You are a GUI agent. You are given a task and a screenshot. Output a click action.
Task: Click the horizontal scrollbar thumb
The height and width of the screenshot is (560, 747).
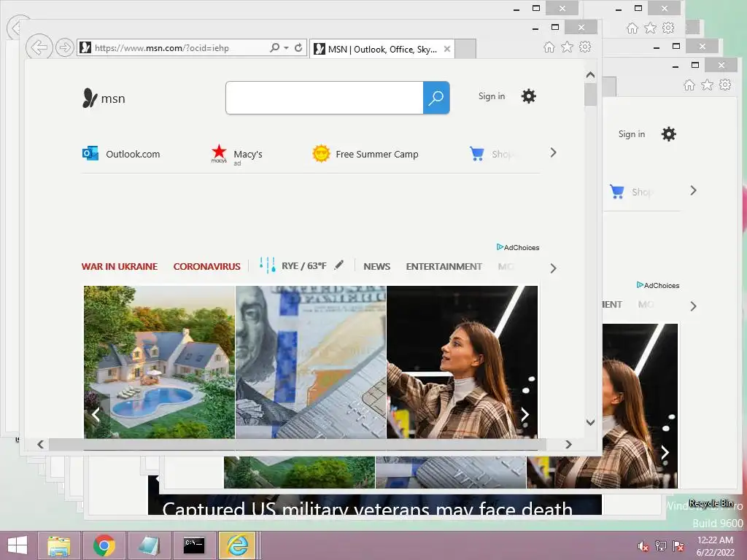click(x=298, y=444)
